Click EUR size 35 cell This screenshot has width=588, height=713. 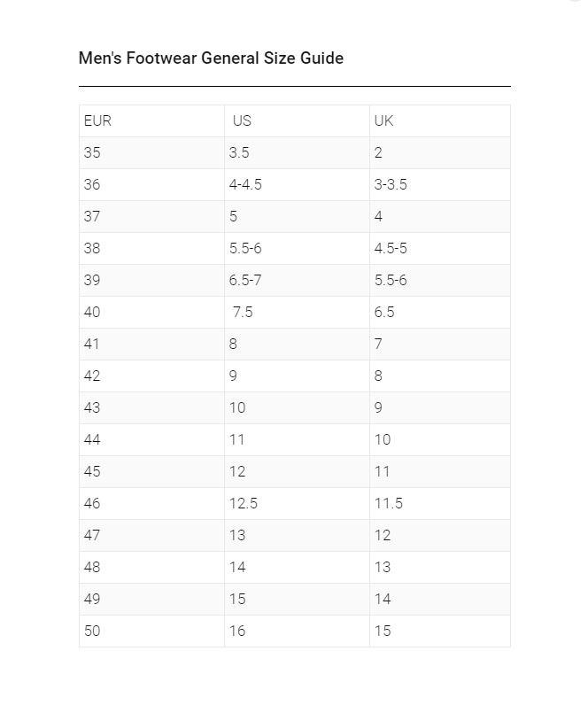coord(92,153)
